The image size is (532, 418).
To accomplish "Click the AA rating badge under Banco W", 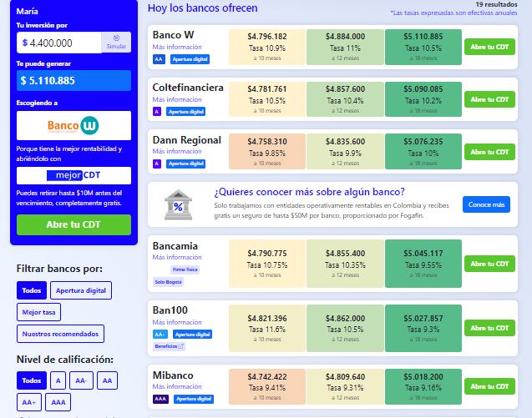I will click(x=159, y=59).
